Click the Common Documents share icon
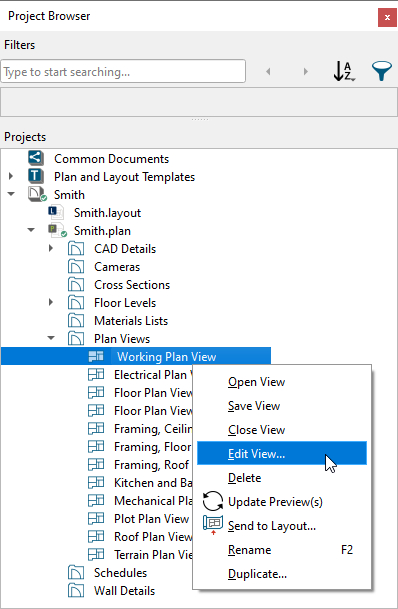398x609 pixels. [36, 158]
